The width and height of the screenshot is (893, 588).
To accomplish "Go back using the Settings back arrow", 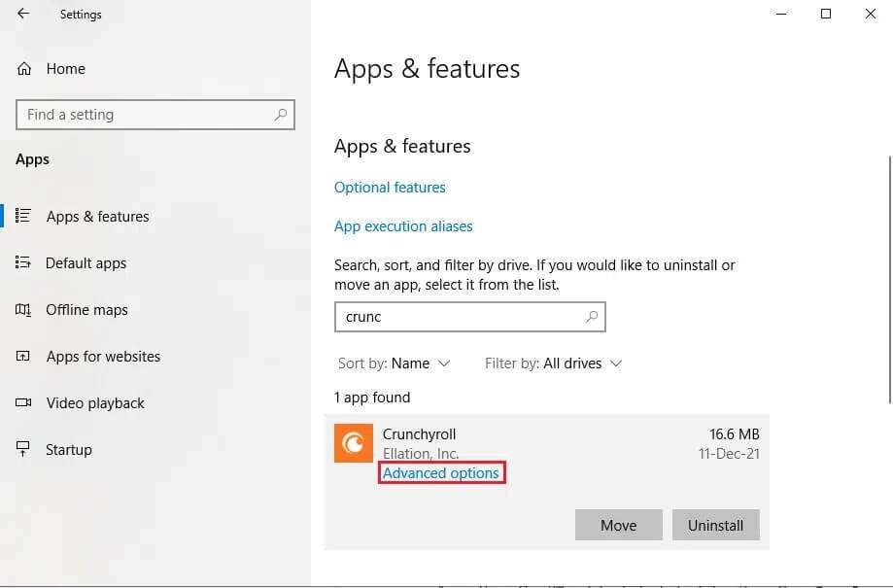I will pos(22,14).
